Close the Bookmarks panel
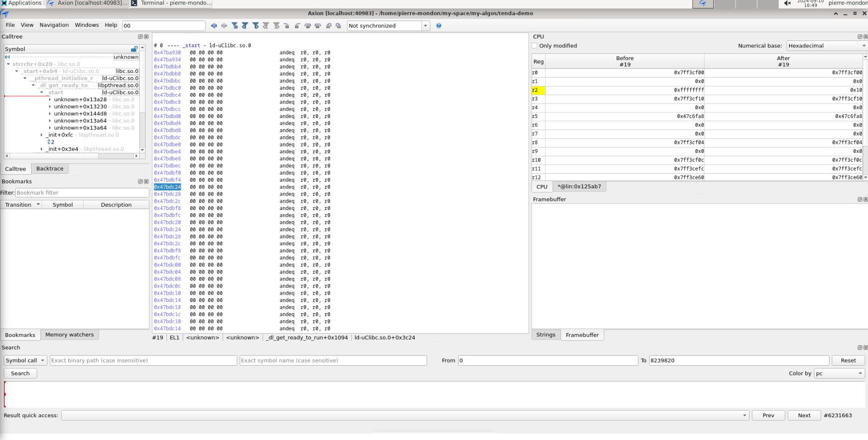Viewport: 868px width, 440px height. coord(146,182)
